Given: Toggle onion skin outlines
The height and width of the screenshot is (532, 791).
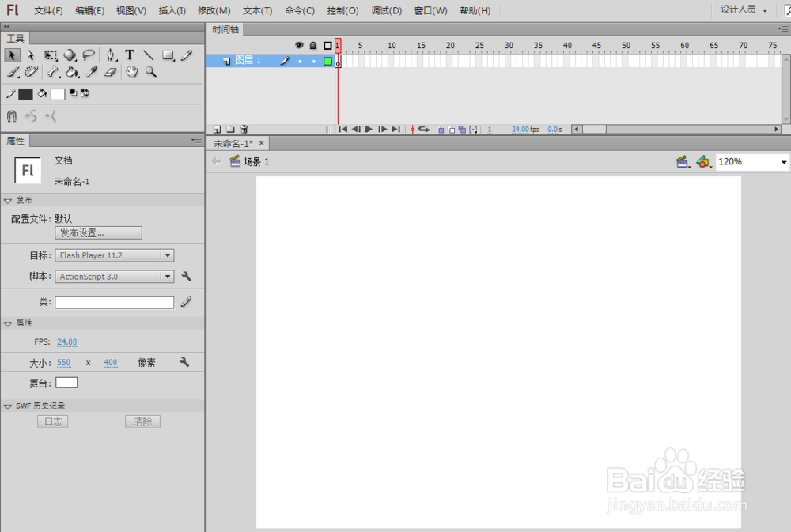Looking at the screenshot, I should pyautogui.click(x=451, y=130).
